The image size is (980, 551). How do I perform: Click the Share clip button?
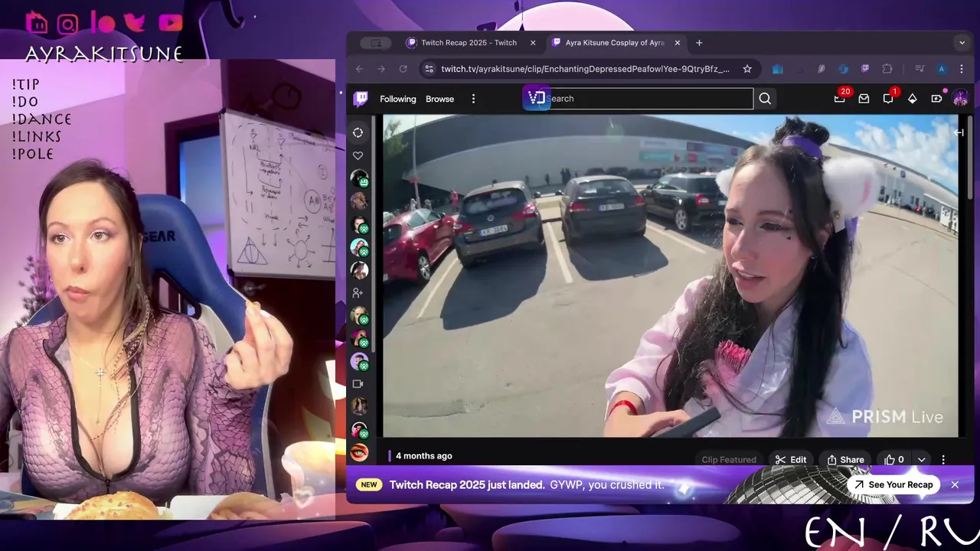click(x=845, y=460)
